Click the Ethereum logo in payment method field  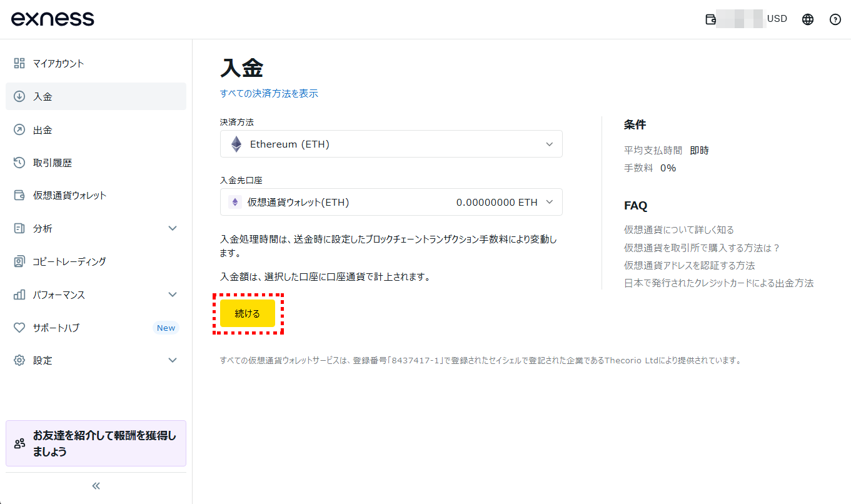(x=236, y=144)
